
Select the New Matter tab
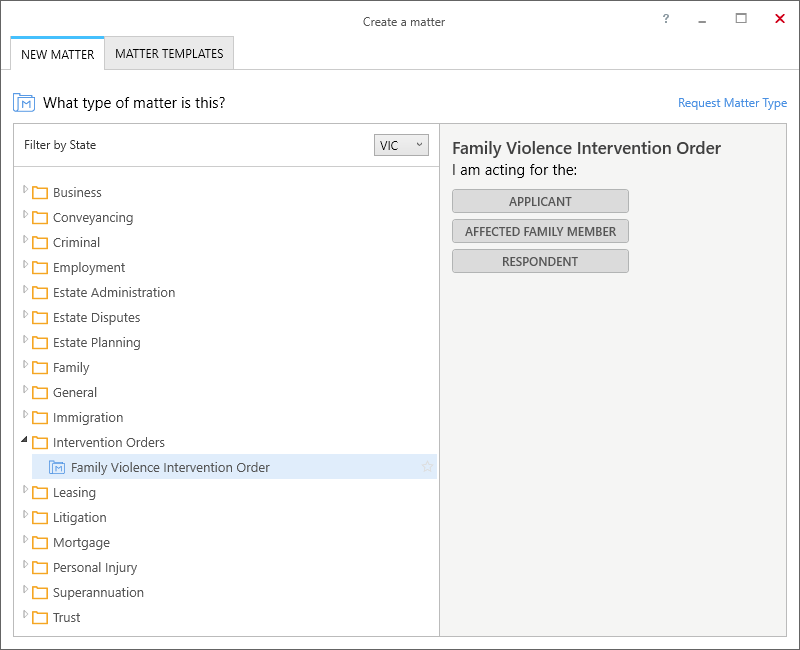58,54
